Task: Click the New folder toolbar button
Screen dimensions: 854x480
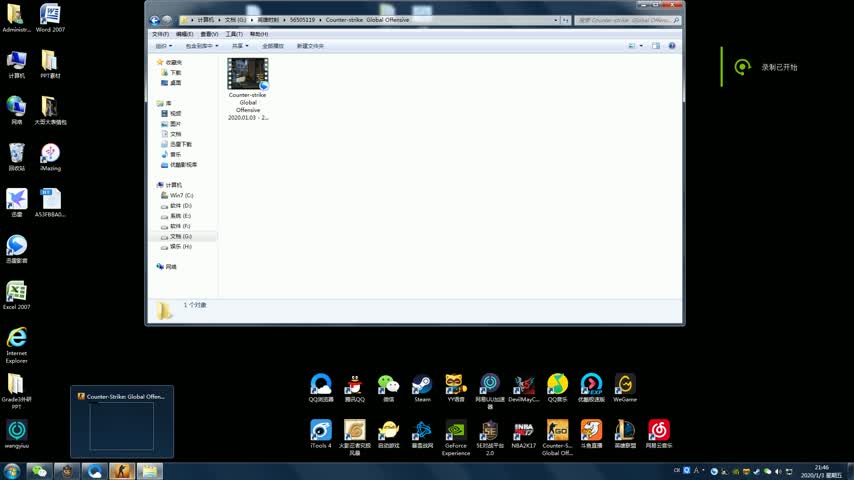Action: [x=310, y=46]
